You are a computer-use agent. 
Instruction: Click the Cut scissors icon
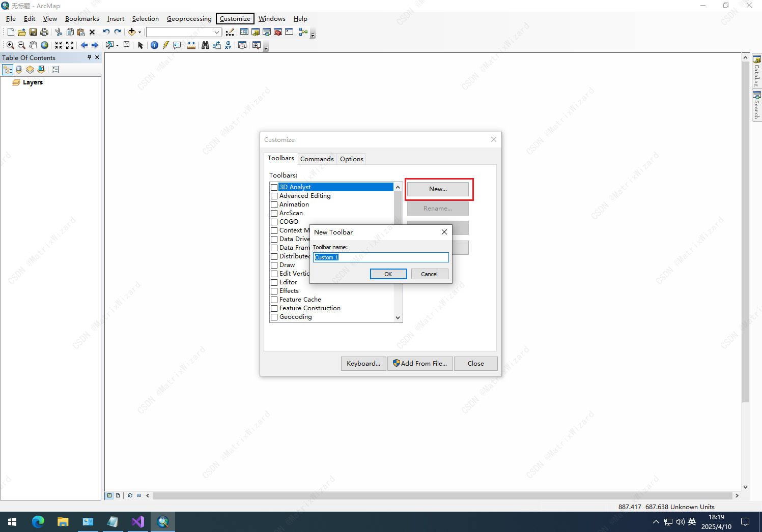pos(58,32)
